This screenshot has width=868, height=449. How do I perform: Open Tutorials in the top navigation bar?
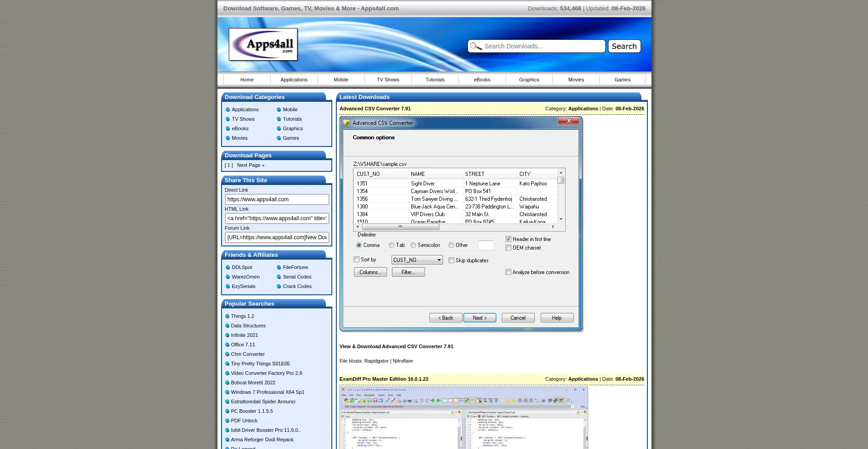[x=435, y=80]
